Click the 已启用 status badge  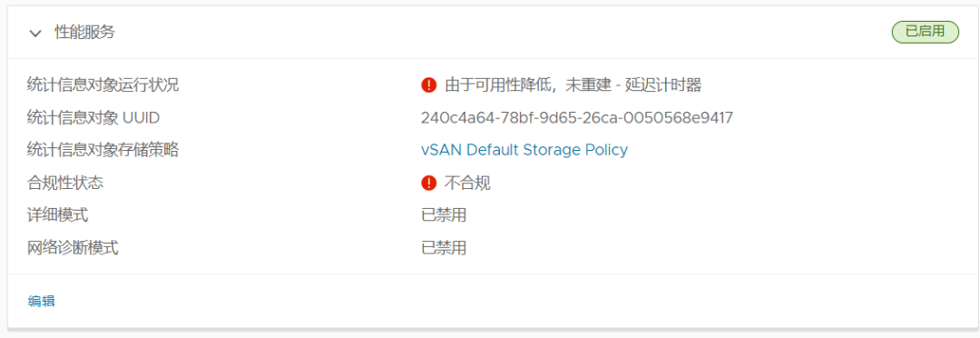pos(925,32)
